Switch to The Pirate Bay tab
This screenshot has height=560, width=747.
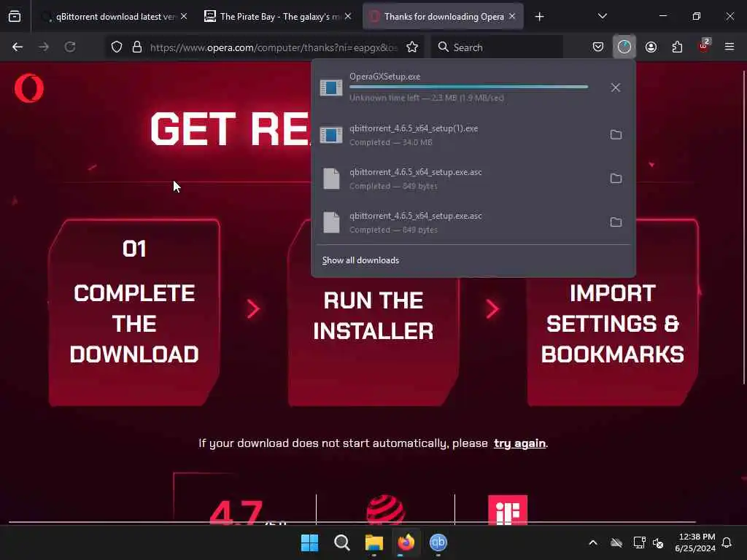pyautogui.click(x=279, y=17)
